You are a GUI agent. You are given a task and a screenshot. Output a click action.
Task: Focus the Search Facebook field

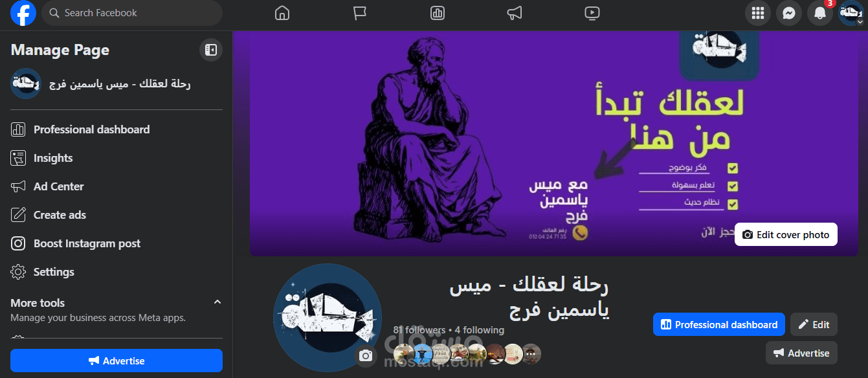pos(132,13)
